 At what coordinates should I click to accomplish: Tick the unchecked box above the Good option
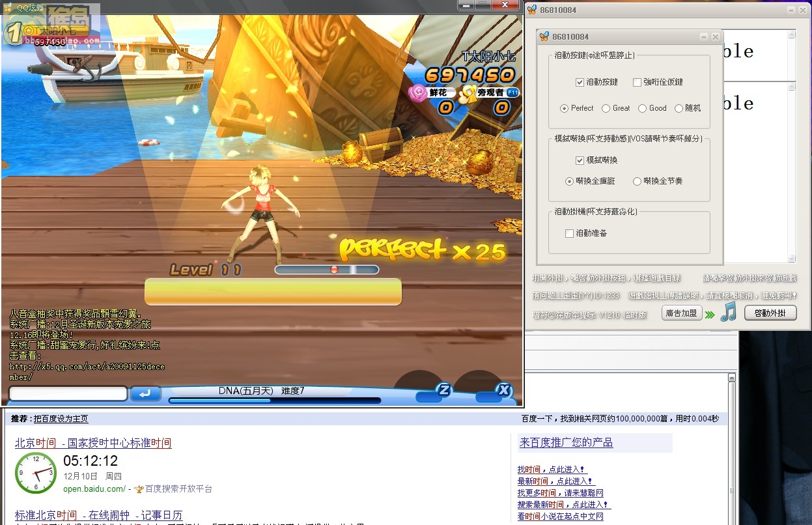tap(637, 82)
